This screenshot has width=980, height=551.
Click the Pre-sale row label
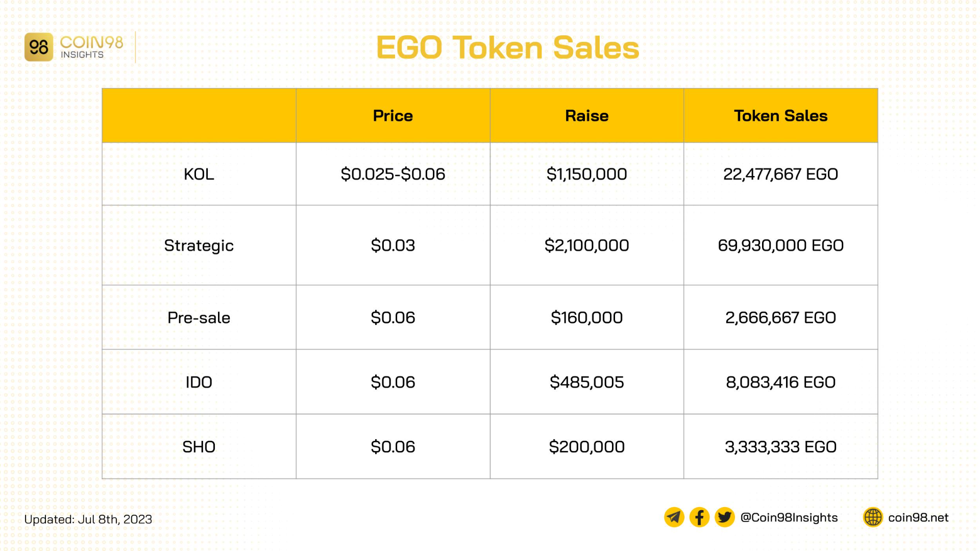(199, 317)
